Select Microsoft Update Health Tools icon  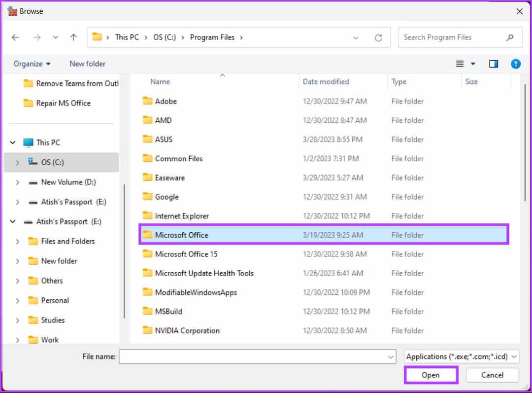coord(147,273)
